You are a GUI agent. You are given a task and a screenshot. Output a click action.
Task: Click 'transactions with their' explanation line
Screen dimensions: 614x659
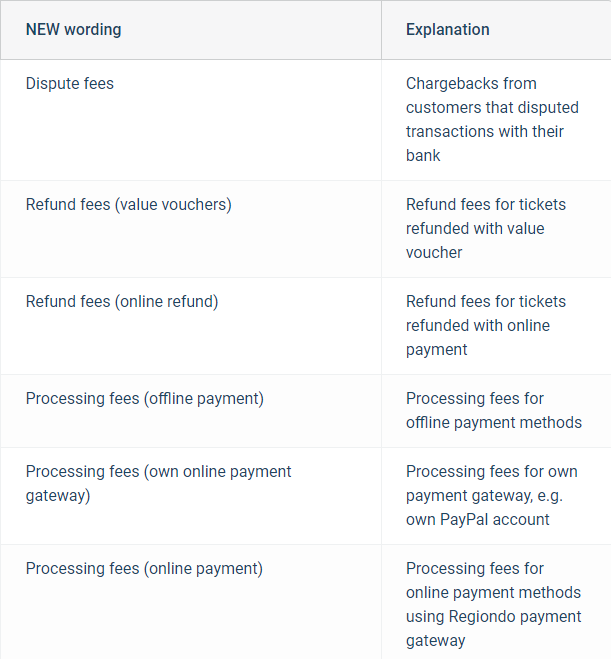point(485,132)
